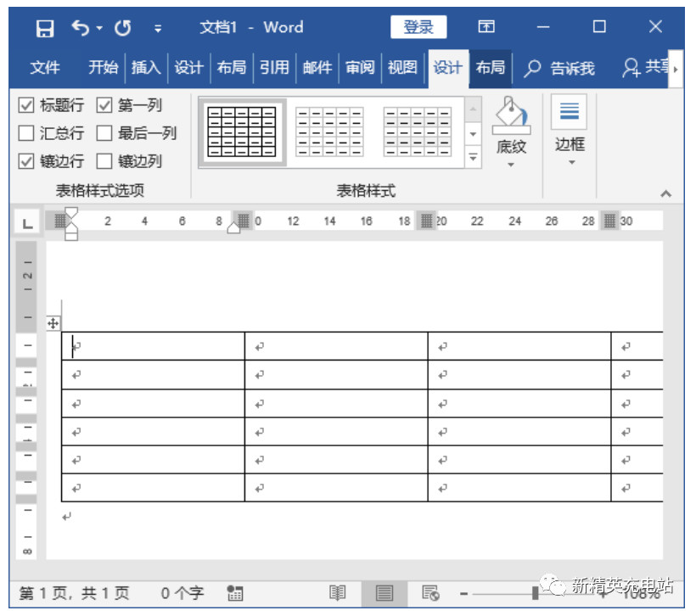Click the Save icon on Quick Access Toolbar
The width and height of the screenshot is (696, 616).
(x=44, y=27)
